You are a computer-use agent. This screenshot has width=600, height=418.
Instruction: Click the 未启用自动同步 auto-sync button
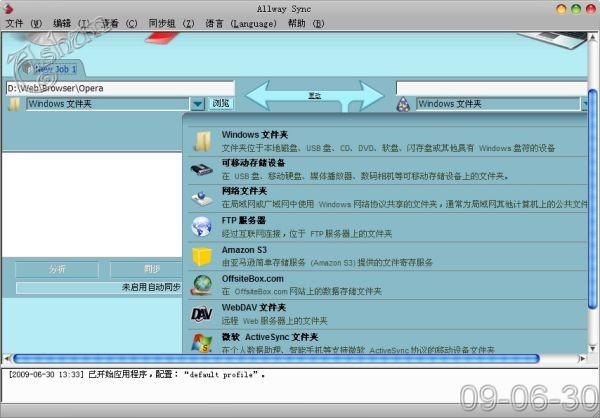(99, 287)
